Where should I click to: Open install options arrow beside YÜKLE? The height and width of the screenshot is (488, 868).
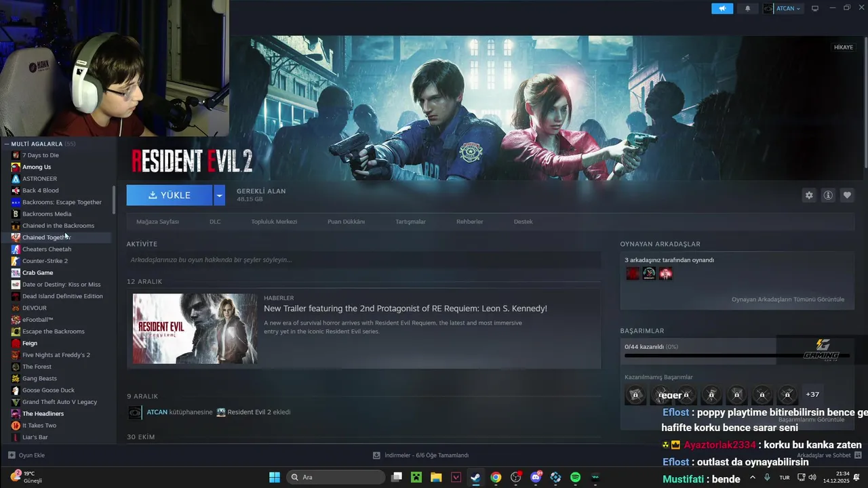point(219,195)
